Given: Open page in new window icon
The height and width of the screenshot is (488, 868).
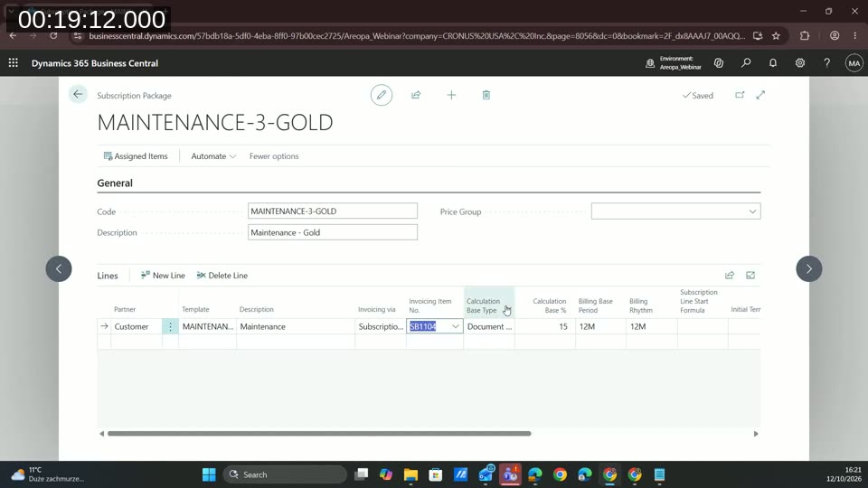Looking at the screenshot, I should [740, 95].
